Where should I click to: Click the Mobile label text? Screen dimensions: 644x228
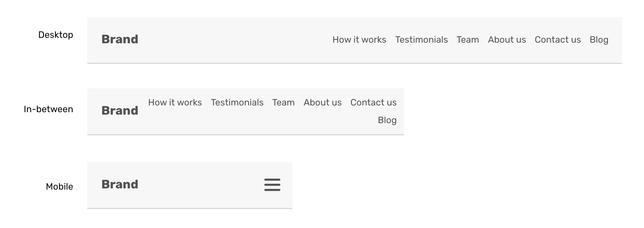(59, 187)
